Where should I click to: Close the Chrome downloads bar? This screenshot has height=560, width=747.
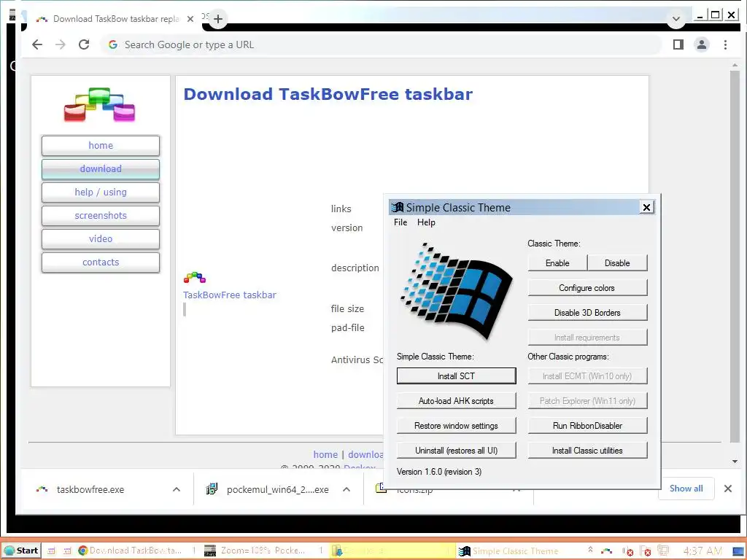(x=728, y=489)
